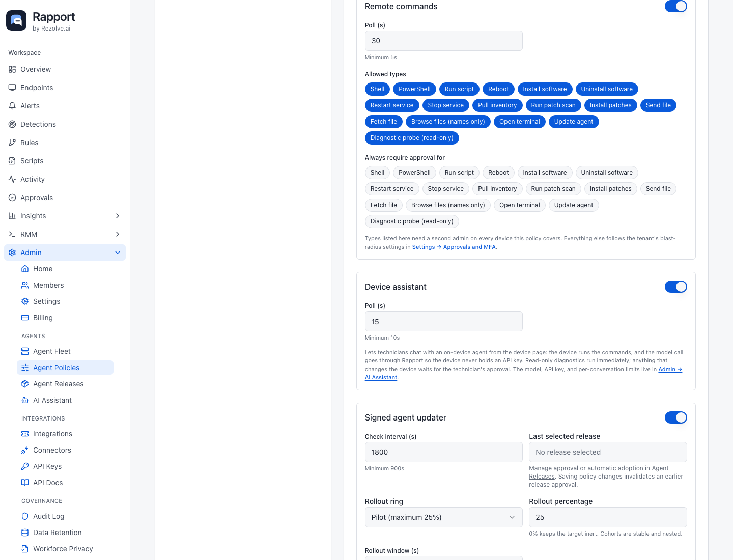Click the API Docs book icon

point(25,483)
